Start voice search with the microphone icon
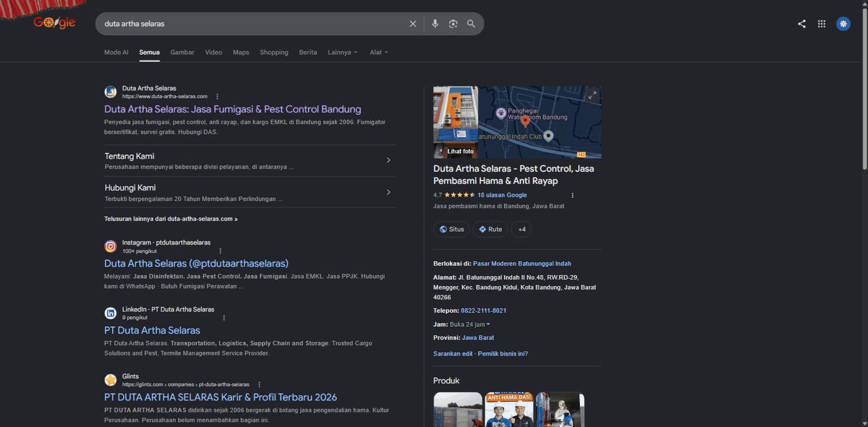 point(435,24)
